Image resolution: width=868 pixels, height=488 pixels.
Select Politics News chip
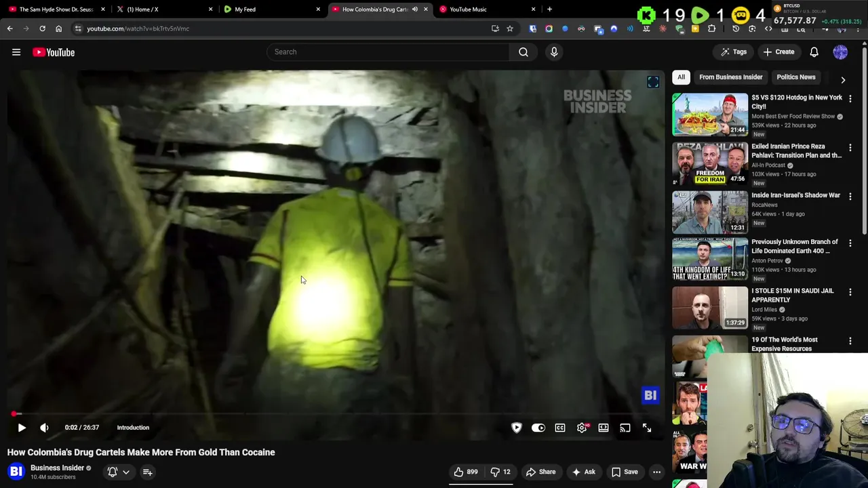[x=795, y=77]
